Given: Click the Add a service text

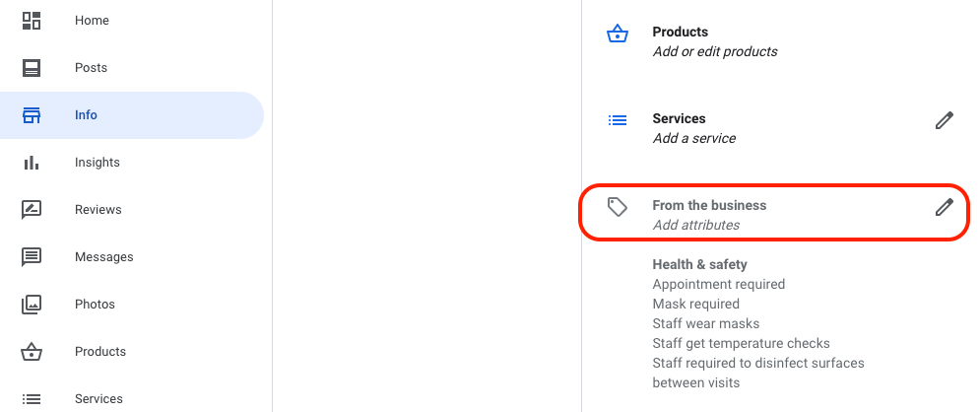Looking at the screenshot, I should pos(693,138).
